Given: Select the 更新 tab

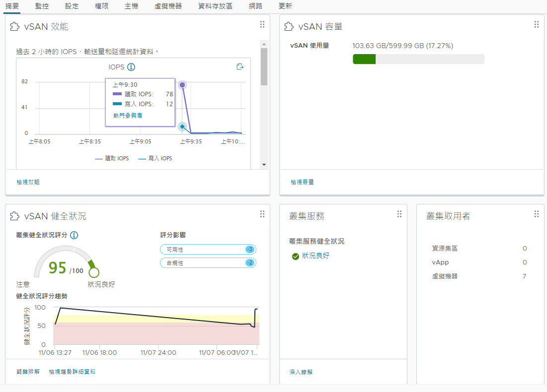Looking at the screenshot, I should pyautogui.click(x=285, y=6).
